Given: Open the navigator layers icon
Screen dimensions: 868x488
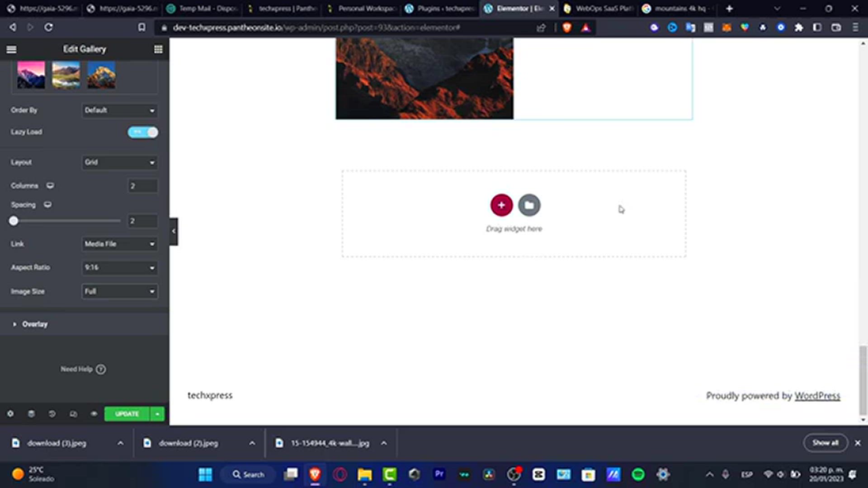Looking at the screenshot, I should coord(31,414).
